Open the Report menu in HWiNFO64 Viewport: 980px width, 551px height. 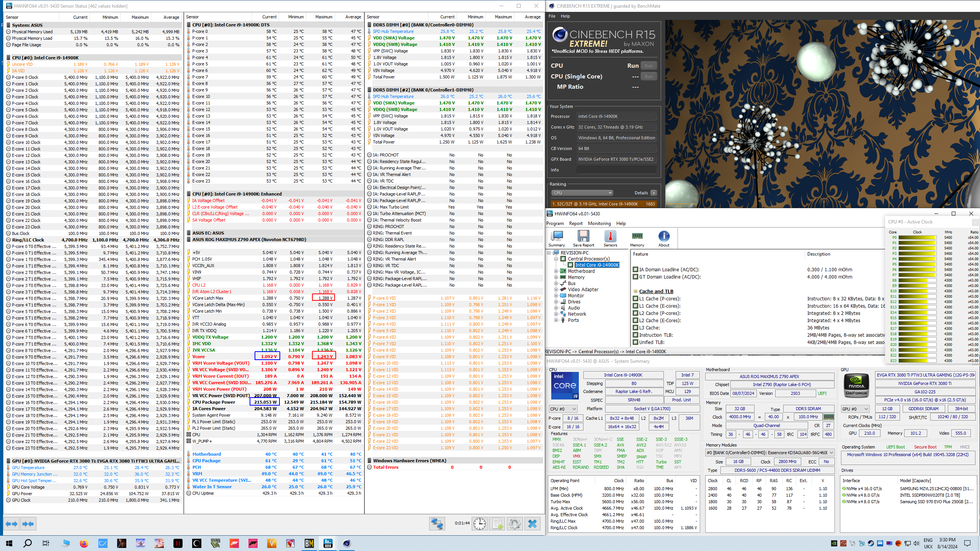point(576,223)
